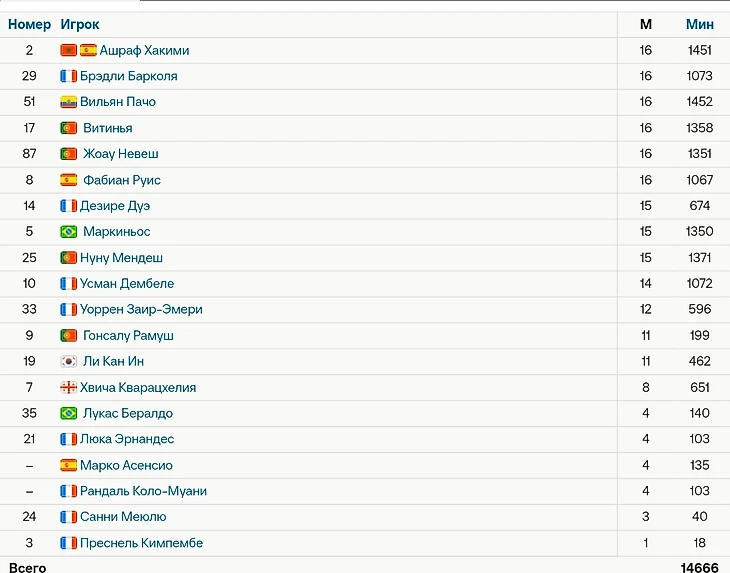Click the Portugal flag beside Витинья
The image size is (730, 573).
pyautogui.click(x=68, y=128)
